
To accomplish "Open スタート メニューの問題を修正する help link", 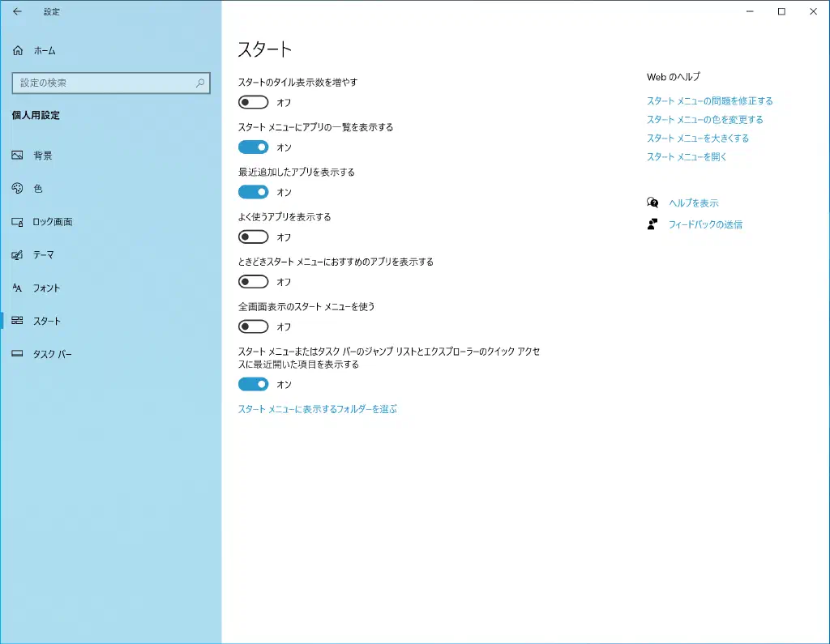I will click(709, 101).
